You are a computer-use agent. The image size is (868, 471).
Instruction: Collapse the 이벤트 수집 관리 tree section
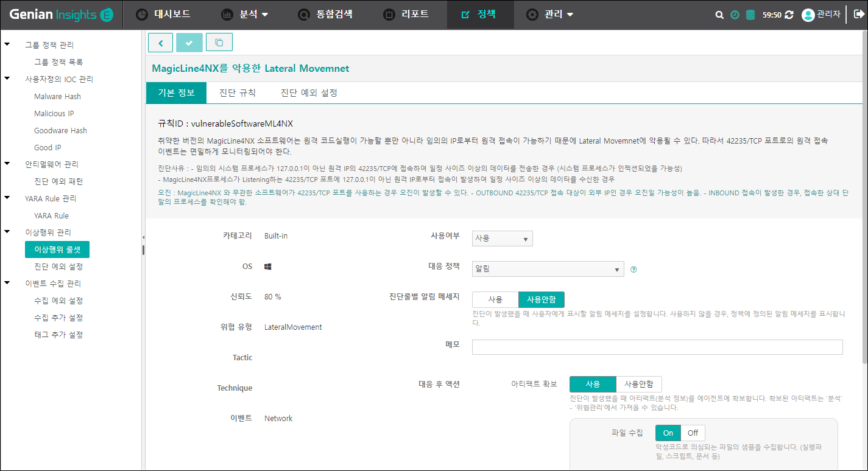[7, 283]
